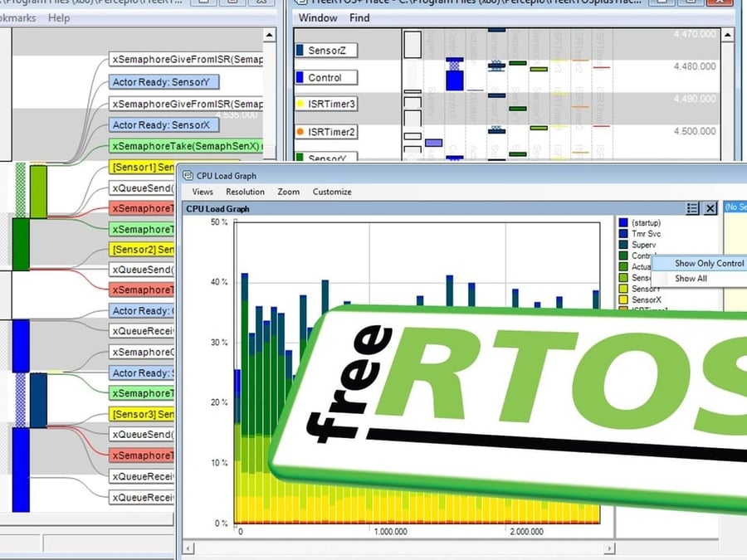
Task: Select the Tmr Svc legend label
Action: click(x=646, y=234)
